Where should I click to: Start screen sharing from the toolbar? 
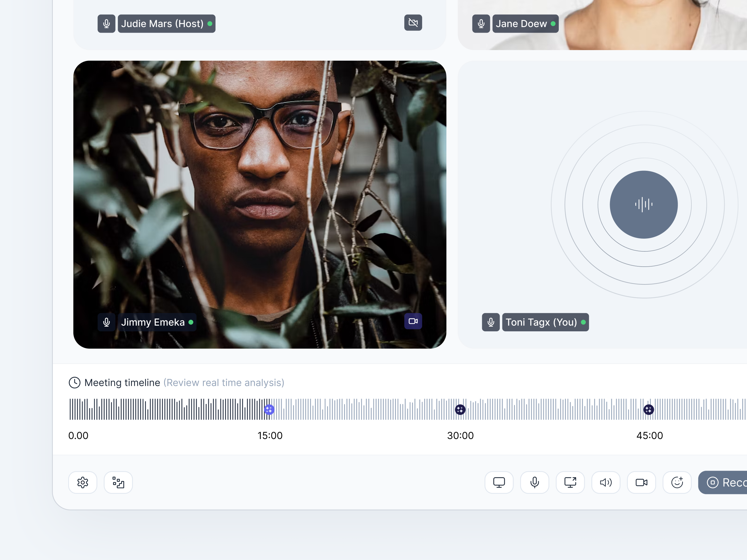[x=499, y=482]
